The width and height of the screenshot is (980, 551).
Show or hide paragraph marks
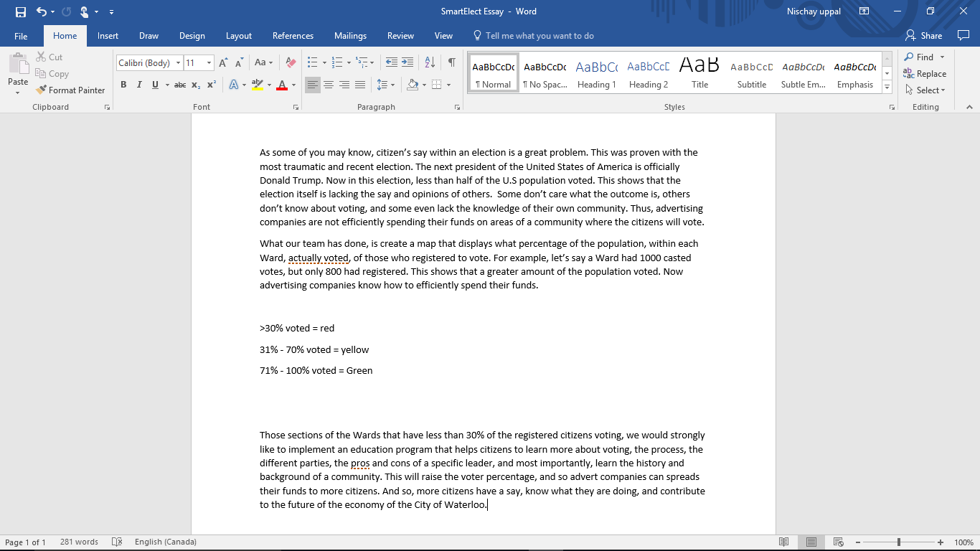[x=452, y=63]
